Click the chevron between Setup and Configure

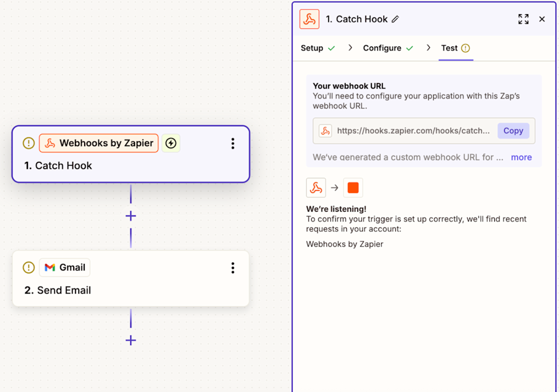tap(351, 48)
